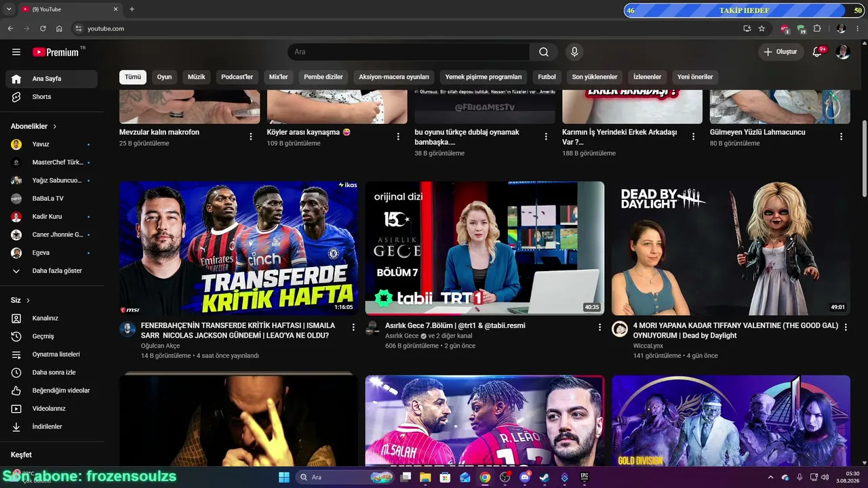Click the YouTube search input field
The image size is (868, 488).
click(x=409, y=52)
